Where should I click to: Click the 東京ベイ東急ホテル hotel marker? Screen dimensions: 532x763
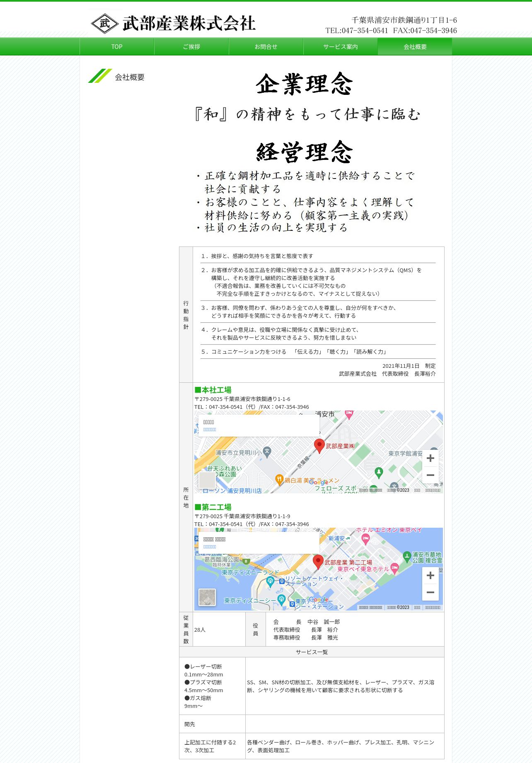click(394, 569)
